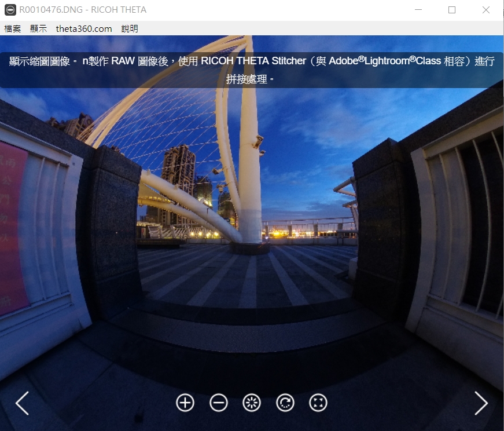Click the RAW image notification banner

252,70
